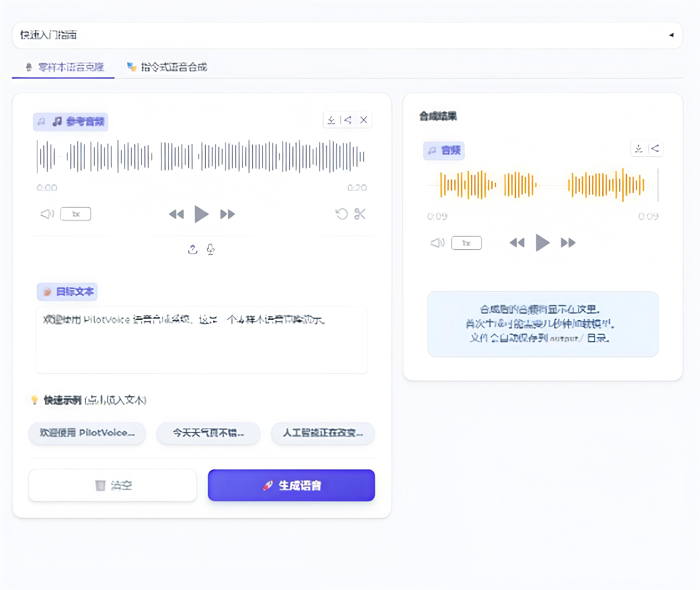This screenshot has width=700, height=590.
Task: Adjust the reference audio volume icon
Action: [47, 214]
